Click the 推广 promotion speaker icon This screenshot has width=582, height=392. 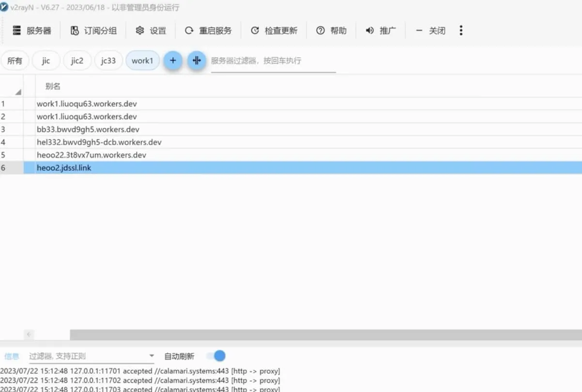(370, 30)
